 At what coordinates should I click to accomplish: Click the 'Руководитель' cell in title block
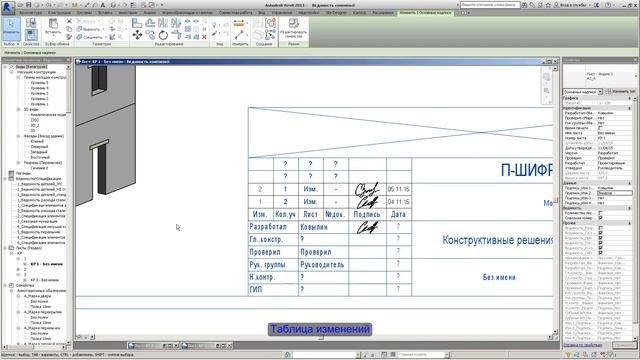tap(322, 264)
